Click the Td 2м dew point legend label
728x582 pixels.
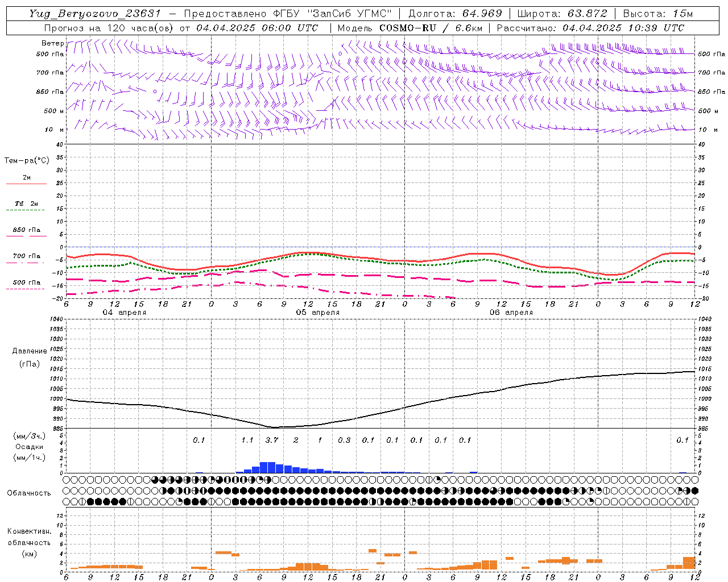[x=26, y=203]
